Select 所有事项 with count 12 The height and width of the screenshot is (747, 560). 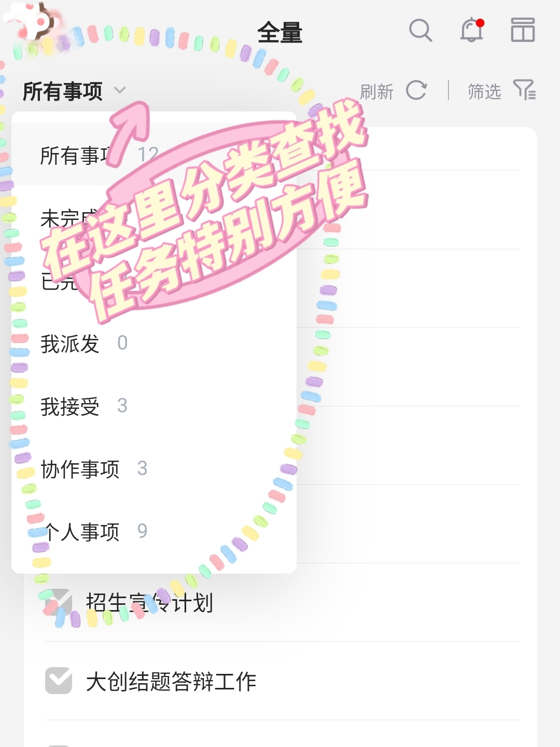click(154, 155)
